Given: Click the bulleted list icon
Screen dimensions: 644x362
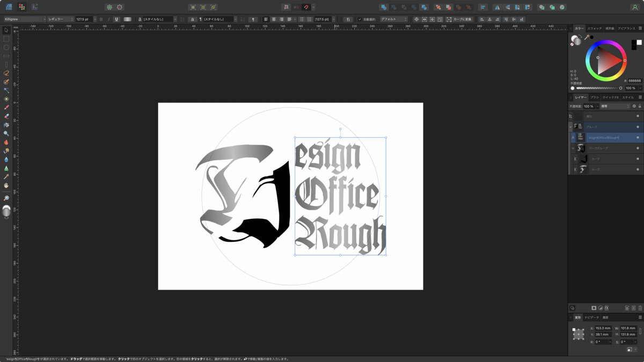Looking at the screenshot, I should (302, 19).
